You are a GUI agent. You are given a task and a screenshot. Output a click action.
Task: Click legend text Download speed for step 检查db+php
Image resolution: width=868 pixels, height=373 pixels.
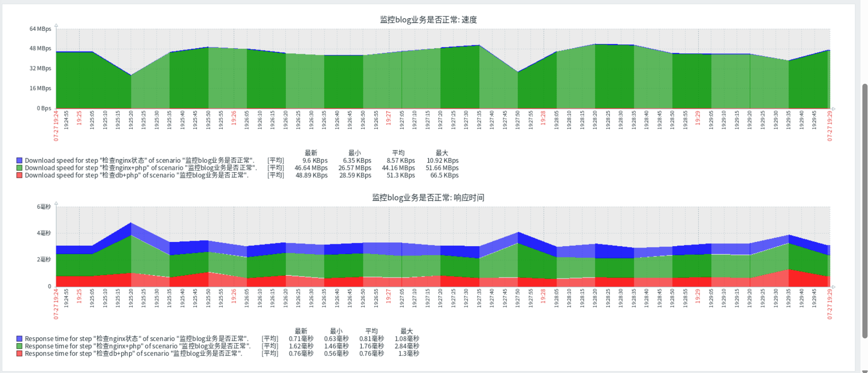point(137,176)
